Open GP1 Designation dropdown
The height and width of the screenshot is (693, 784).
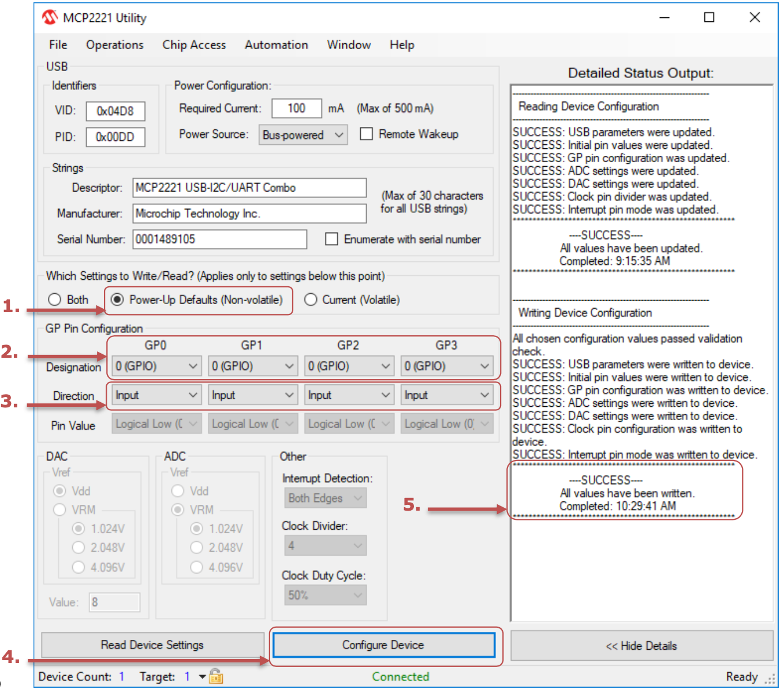click(x=253, y=366)
